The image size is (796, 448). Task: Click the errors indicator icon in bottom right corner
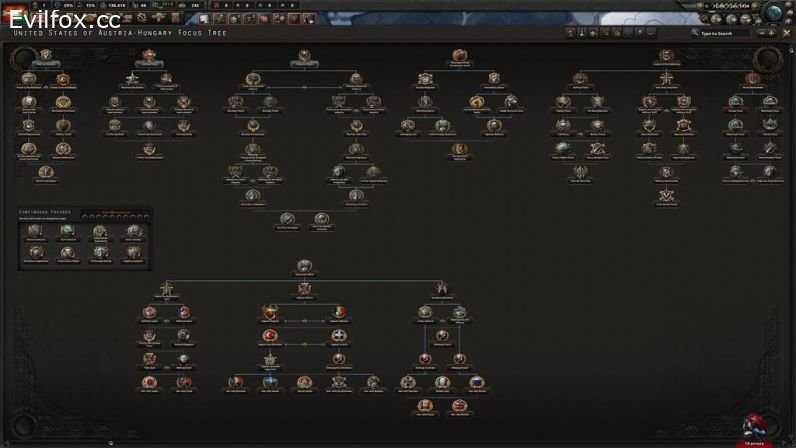tap(752, 426)
